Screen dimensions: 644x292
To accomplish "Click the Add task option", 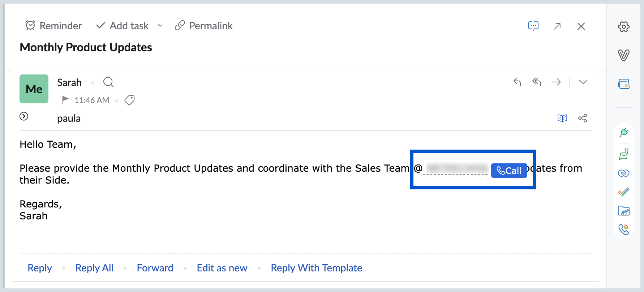I will tap(123, 26).
